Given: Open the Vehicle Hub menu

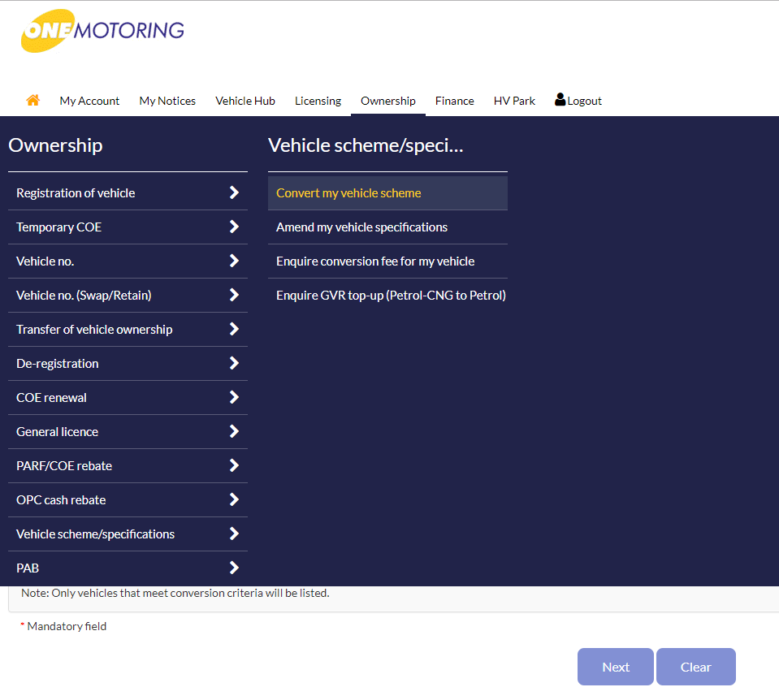Looking at the screenshot, I should [245, 101].
